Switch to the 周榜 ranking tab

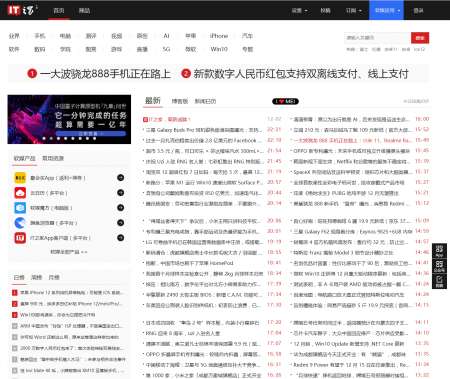coord(36,277)
